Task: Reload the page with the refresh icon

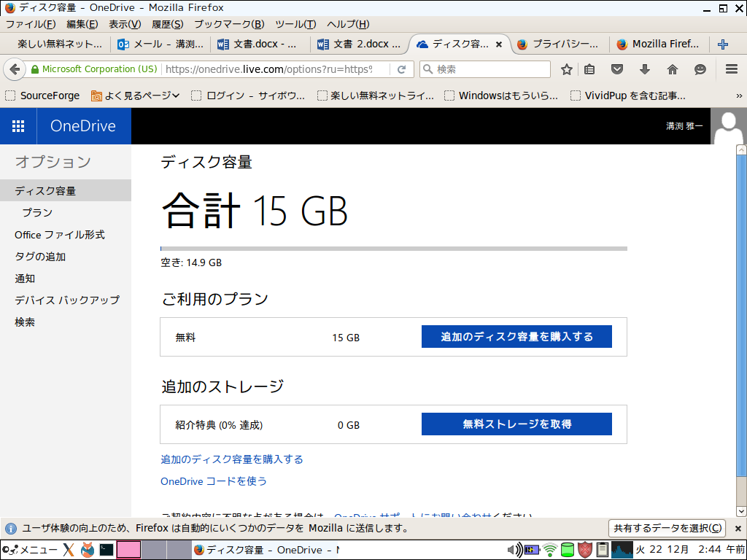Action: coord(402,69)
